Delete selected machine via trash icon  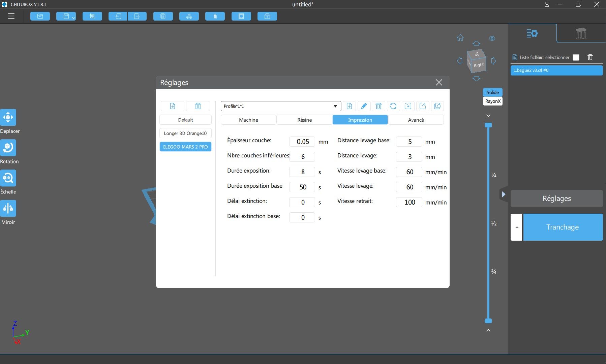(198, 106)
